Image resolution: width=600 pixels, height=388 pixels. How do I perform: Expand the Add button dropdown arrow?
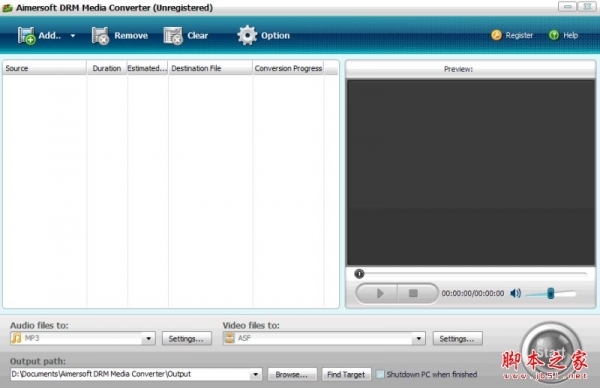tap(72, 36)
